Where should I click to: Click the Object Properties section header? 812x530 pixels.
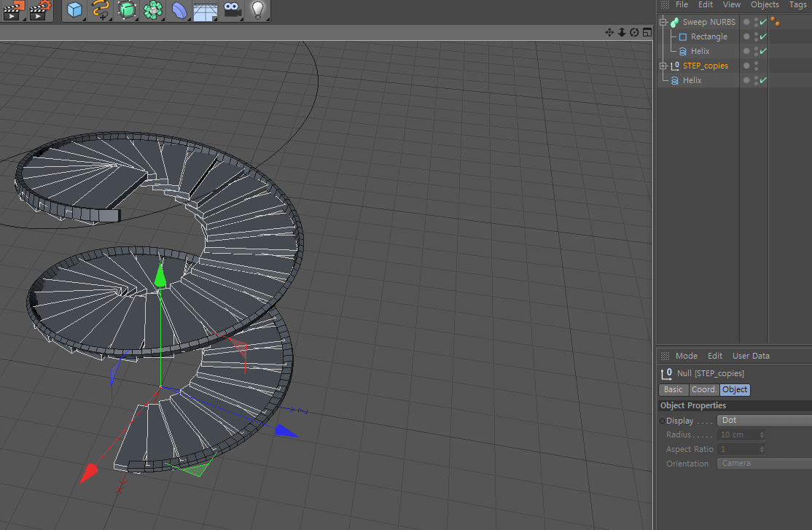pos(735,405)
